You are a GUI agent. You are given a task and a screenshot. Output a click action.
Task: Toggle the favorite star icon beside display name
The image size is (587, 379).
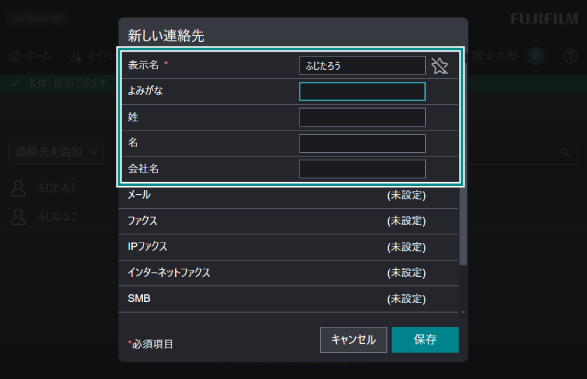[440, 66]
